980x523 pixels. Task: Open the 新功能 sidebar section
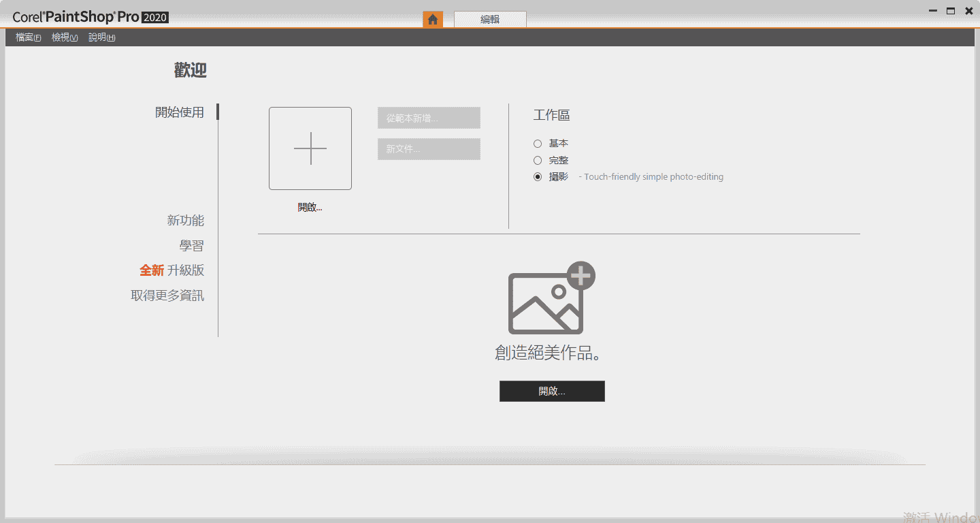point(185,221)
